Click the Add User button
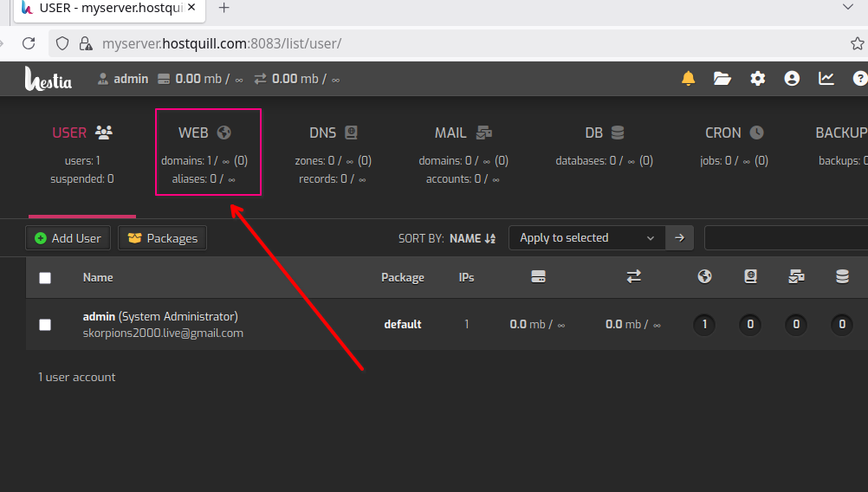The height and width of the screenshot is (492, 868). pos(68,238)
